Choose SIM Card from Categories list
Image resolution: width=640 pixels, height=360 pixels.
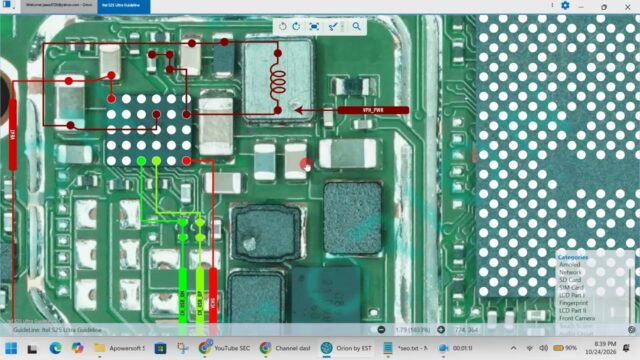point(571,287)
